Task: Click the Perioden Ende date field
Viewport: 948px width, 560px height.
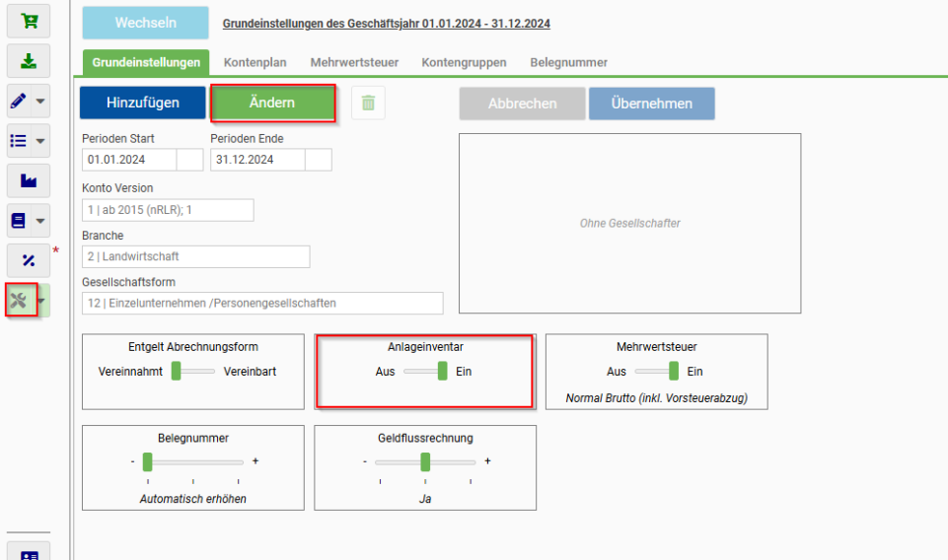Action: 258,160
